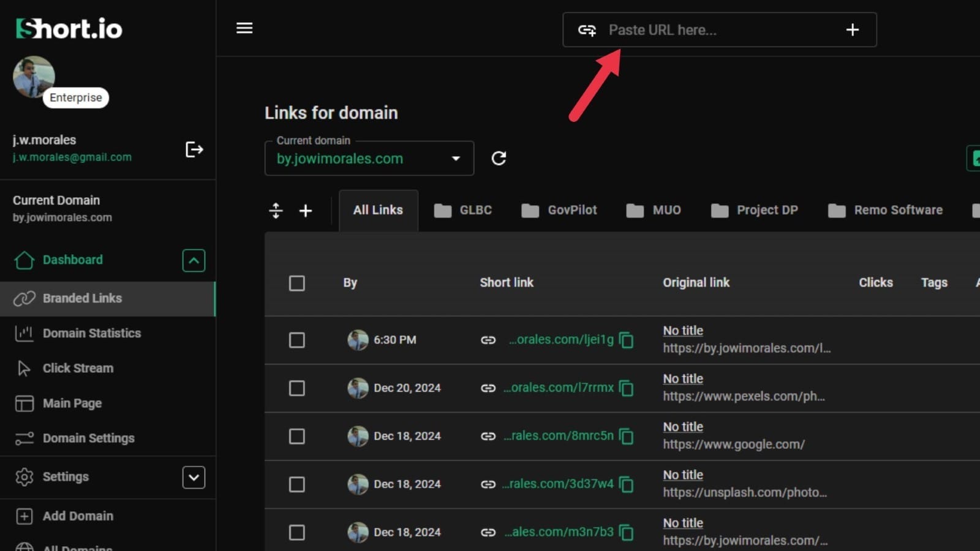The image size is (980, 551).
Task: Sort by Clicks column header
Action: [876, 283]
